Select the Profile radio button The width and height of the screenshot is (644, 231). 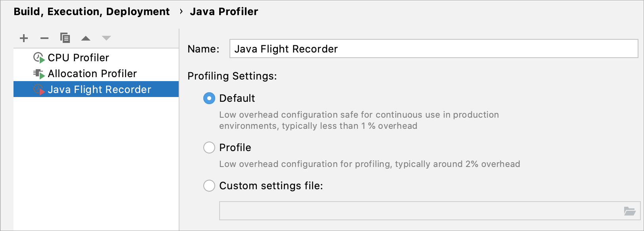[209, 148]
